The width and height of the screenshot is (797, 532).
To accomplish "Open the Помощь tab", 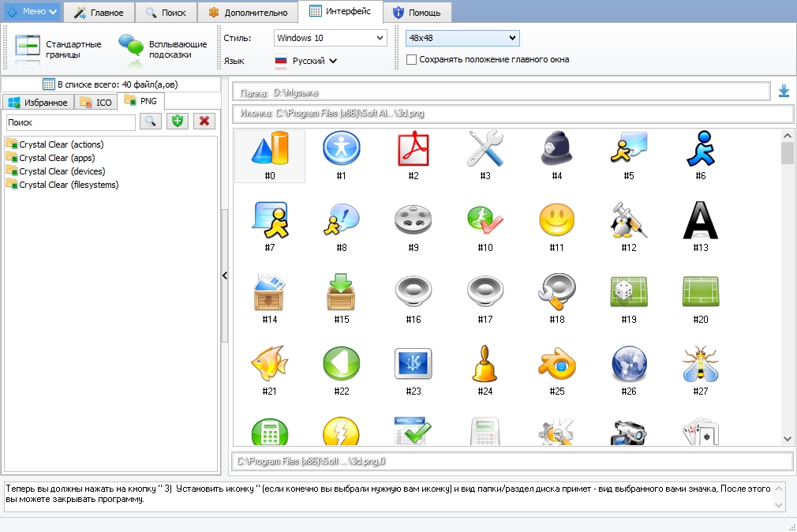I will pos(417,13).
